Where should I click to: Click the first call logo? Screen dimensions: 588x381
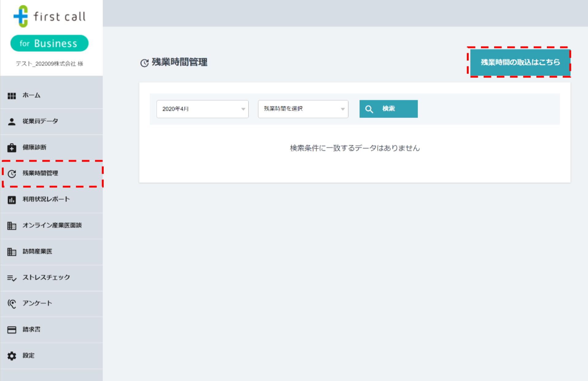coord(49,16)
